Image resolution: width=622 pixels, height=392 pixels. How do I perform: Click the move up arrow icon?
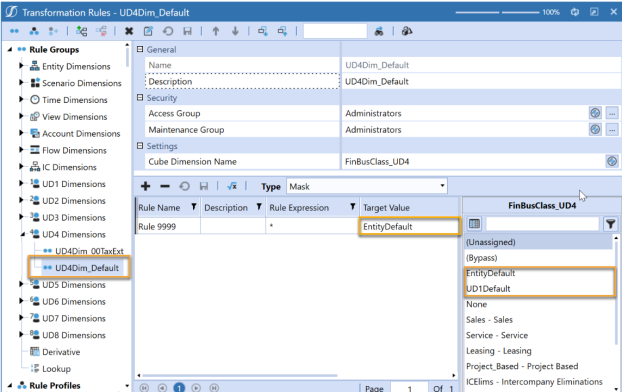pyautogui.click(x=216, y=31)
